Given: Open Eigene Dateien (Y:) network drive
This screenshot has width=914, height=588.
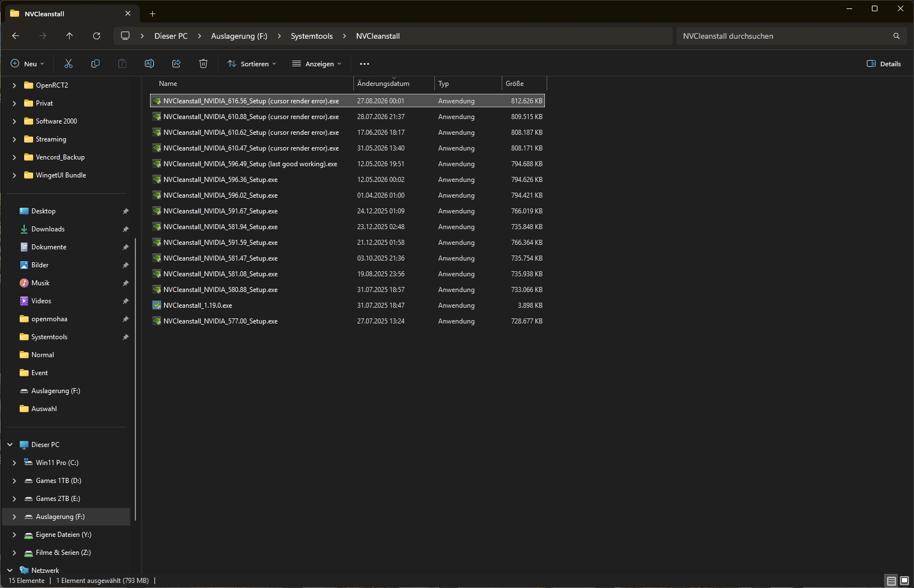Looking at the screenshot, I should click(x=63, y=535).
